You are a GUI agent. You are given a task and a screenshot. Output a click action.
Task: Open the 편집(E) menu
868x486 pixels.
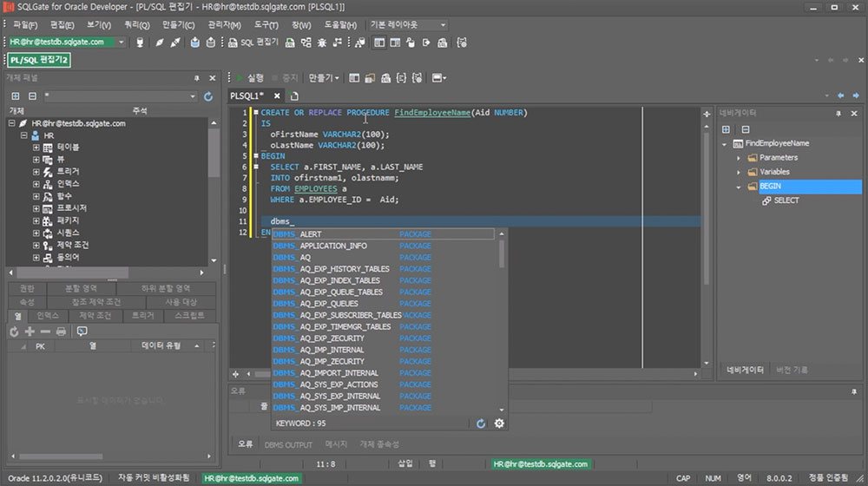coord(62,25)
